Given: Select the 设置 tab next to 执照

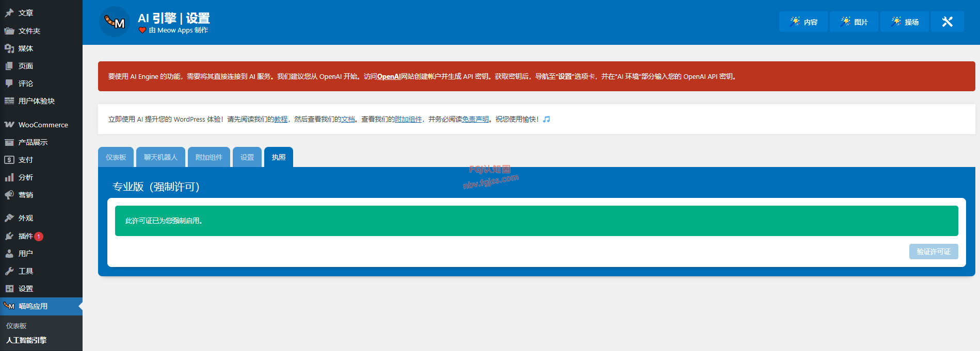Looking at the screenshot, I should pos(247,157).
